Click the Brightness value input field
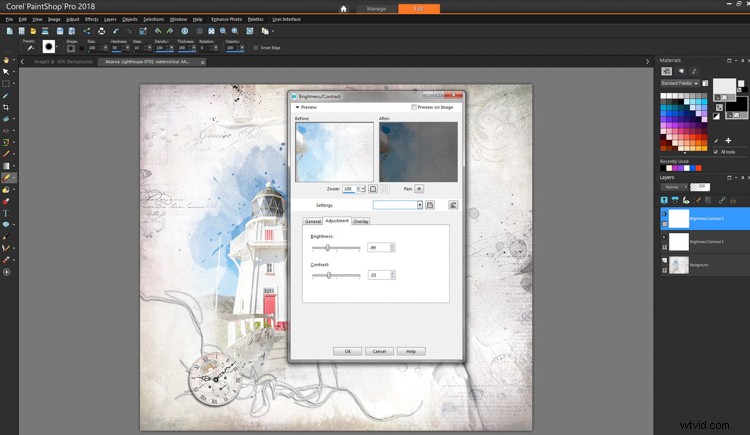This screenshot has width=750, height=435. click(378, 247)
